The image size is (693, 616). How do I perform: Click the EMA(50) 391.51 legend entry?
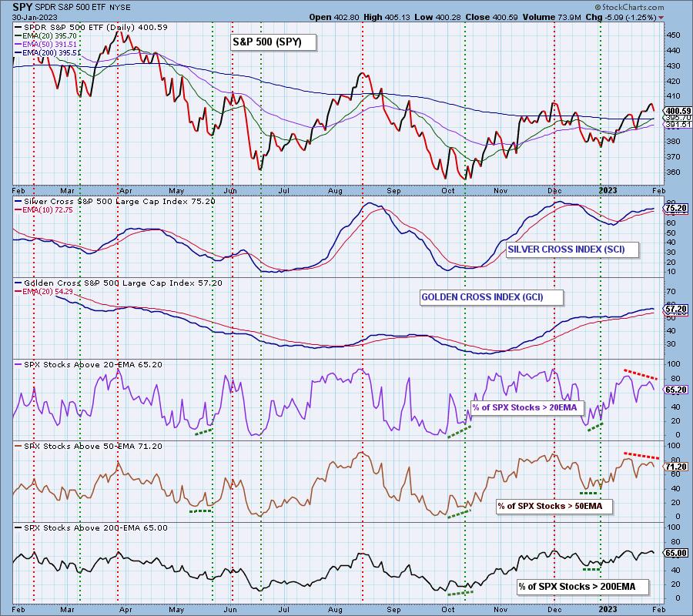pos(45,44)
